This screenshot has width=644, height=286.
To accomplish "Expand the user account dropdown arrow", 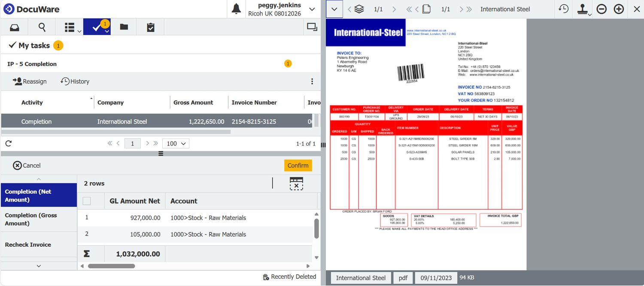I will coord(312,9).
